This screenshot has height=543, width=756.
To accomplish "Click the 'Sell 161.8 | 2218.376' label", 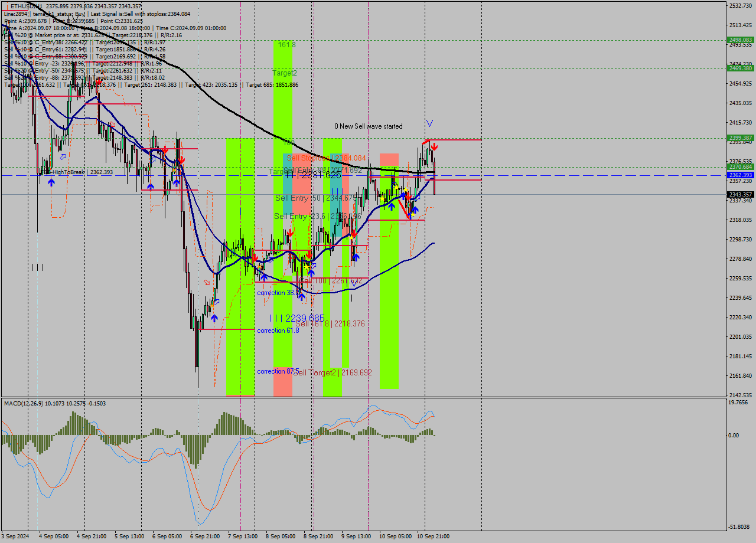I will click(330, 323).
